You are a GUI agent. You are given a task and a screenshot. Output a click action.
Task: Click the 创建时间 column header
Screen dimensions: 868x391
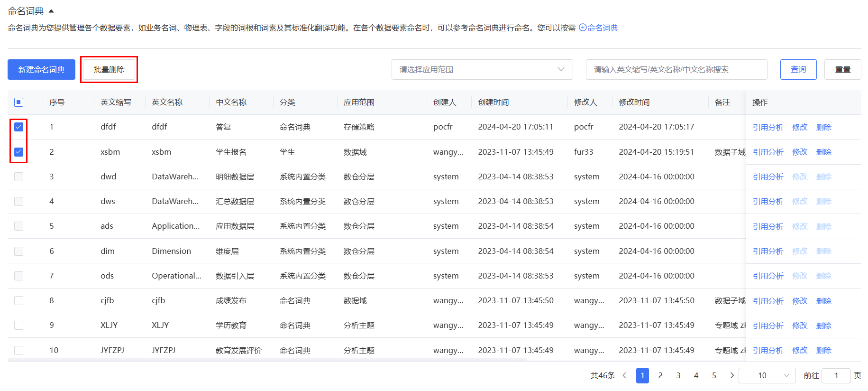(x=493, y=102)
